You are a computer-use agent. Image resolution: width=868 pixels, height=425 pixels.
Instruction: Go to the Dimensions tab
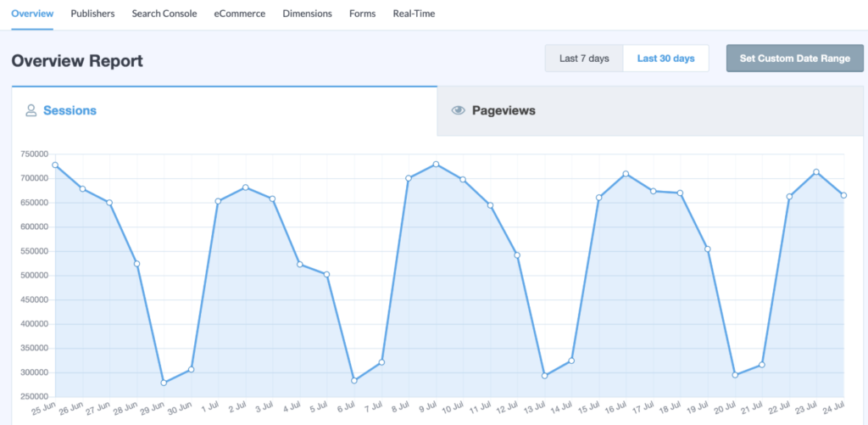click(x=308, y=14)
